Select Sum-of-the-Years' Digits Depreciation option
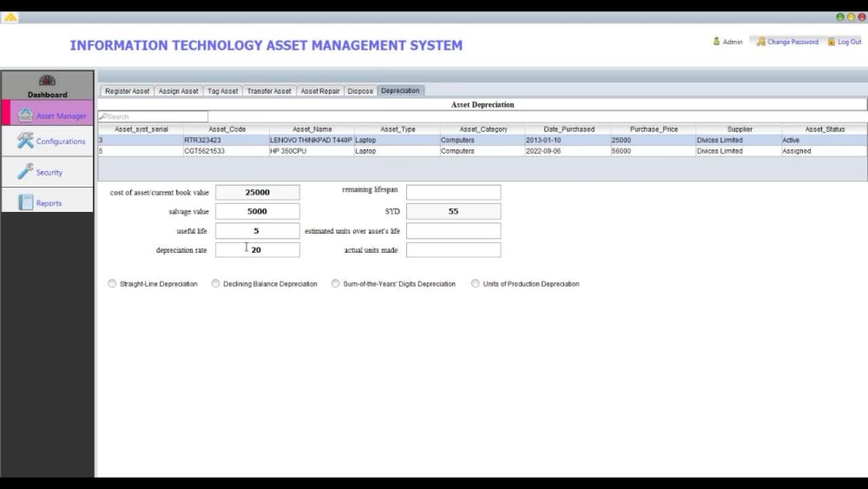This screenshot has height=489, width=868. pyautogui.click(x=335, y=283)
